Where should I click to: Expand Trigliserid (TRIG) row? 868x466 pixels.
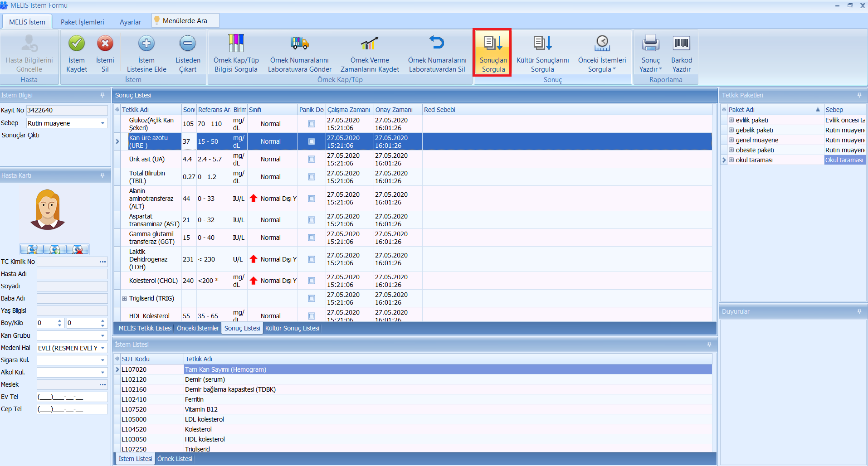point(124,298)
